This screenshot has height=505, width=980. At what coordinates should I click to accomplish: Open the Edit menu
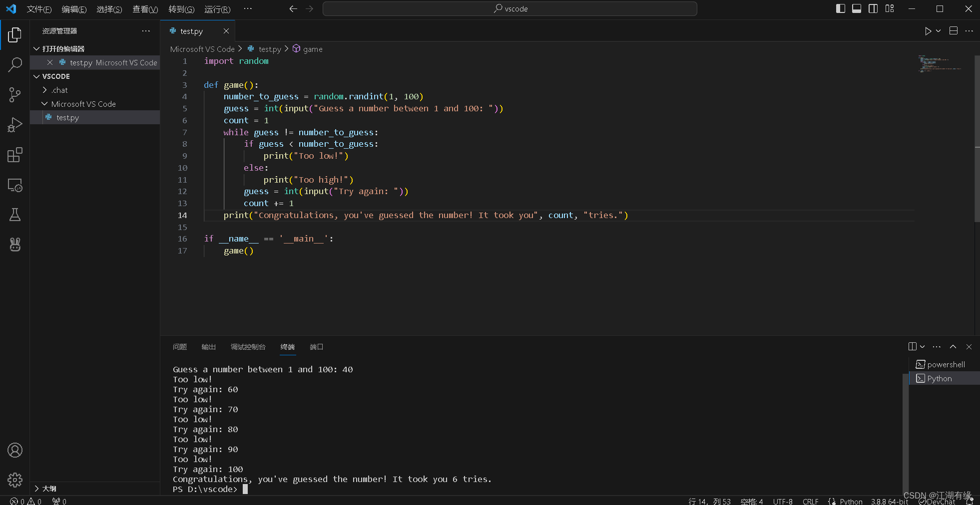[x=74, y=9]
